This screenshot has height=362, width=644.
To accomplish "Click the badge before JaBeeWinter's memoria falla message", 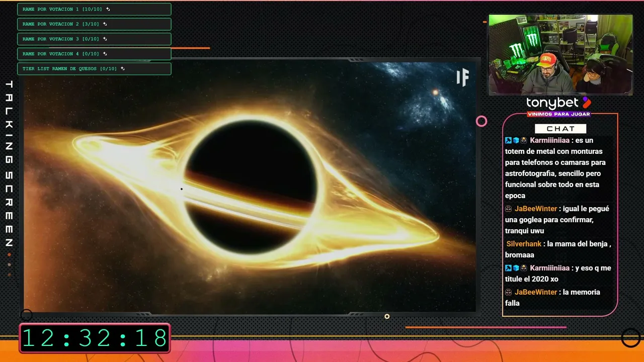I will [509, 292].
